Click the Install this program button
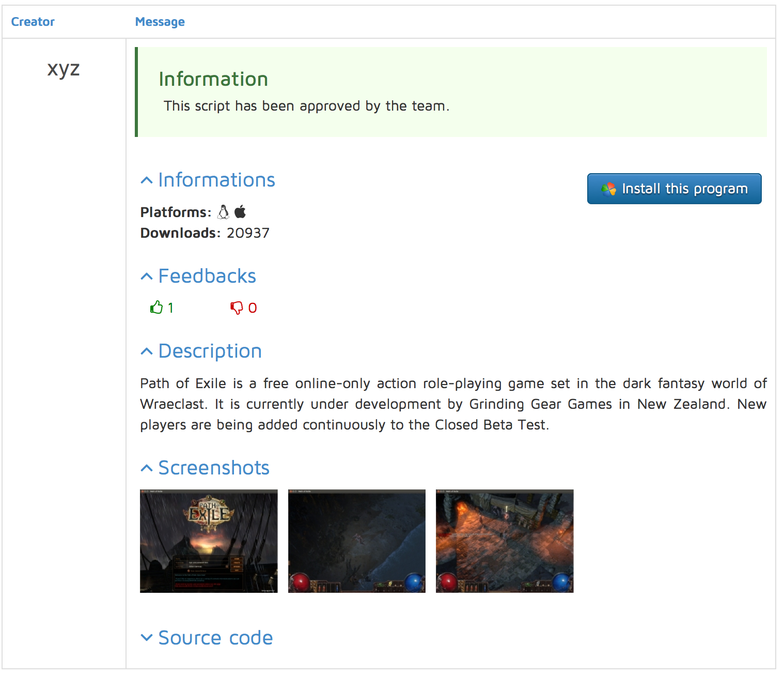Viewport: 784px width, 675px height. pos(674,189)
